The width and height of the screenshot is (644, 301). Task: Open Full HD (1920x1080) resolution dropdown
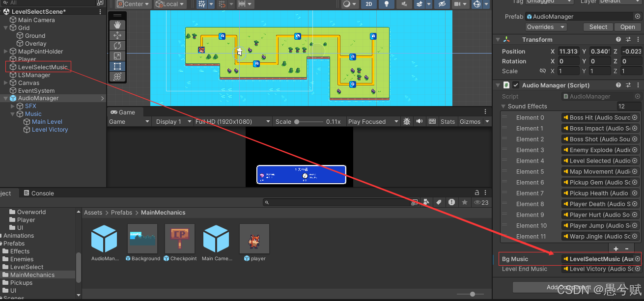pyautogui.click(x=233, y=122)
